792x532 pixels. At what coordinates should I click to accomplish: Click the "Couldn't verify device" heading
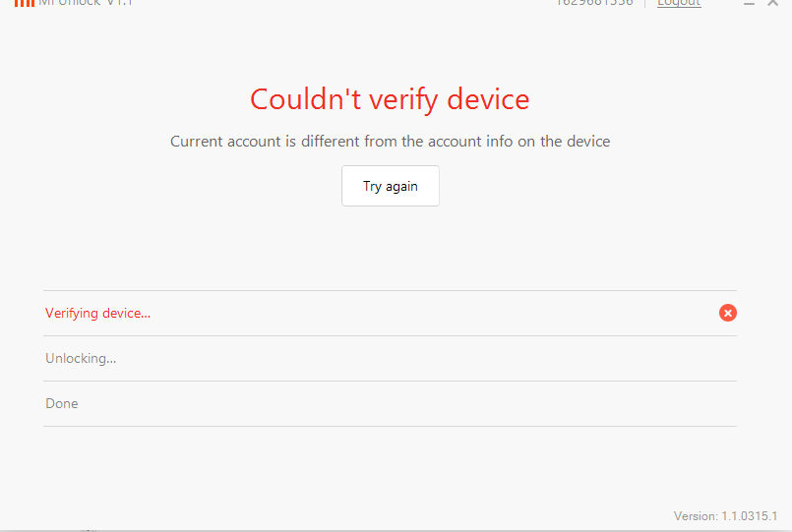point(390,99)
